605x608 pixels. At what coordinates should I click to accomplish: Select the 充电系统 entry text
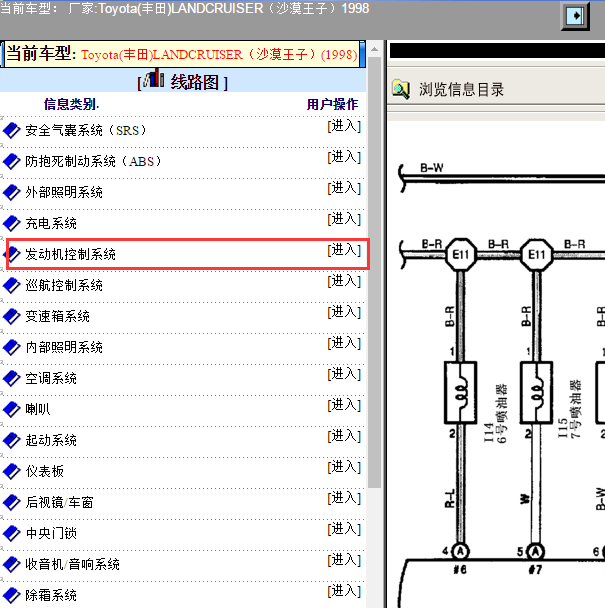click(x=51, y=223)
